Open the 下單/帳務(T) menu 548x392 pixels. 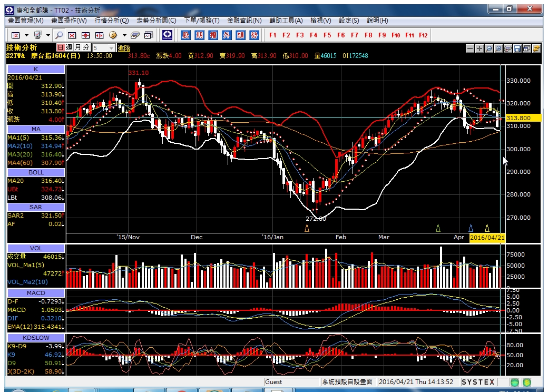(202, 21)
